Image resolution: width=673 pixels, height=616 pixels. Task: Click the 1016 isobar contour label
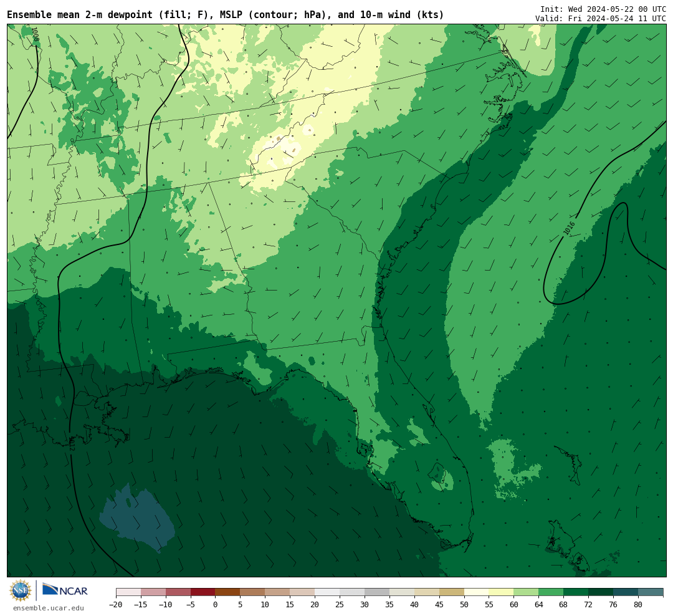[x=569, y=229]
